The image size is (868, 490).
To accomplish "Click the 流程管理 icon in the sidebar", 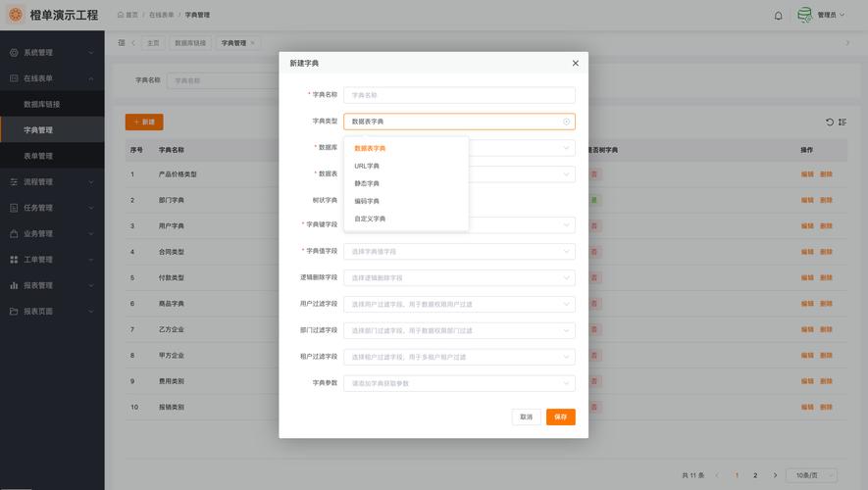I will click(14, 182).
